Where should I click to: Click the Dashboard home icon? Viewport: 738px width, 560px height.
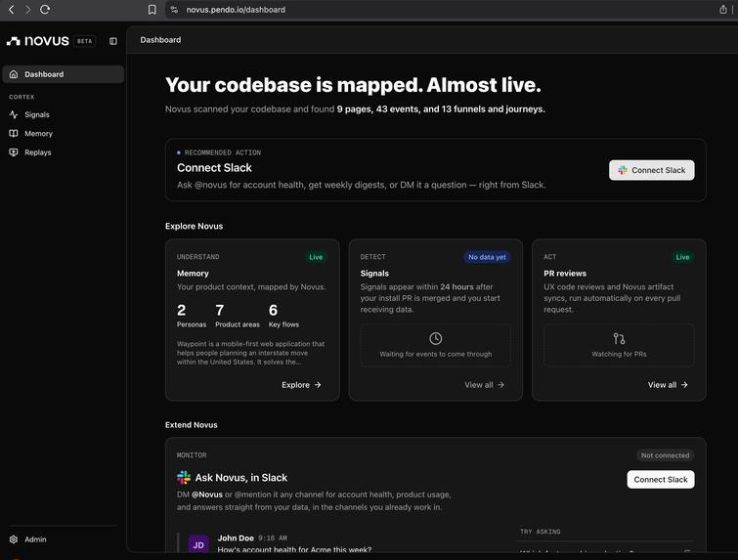(14, 74)
